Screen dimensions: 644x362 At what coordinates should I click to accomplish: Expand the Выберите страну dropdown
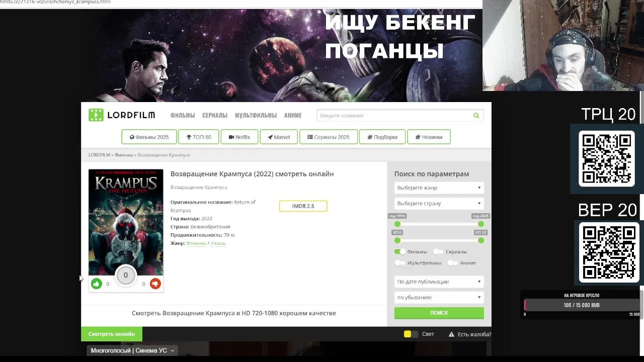coord(439,203)
